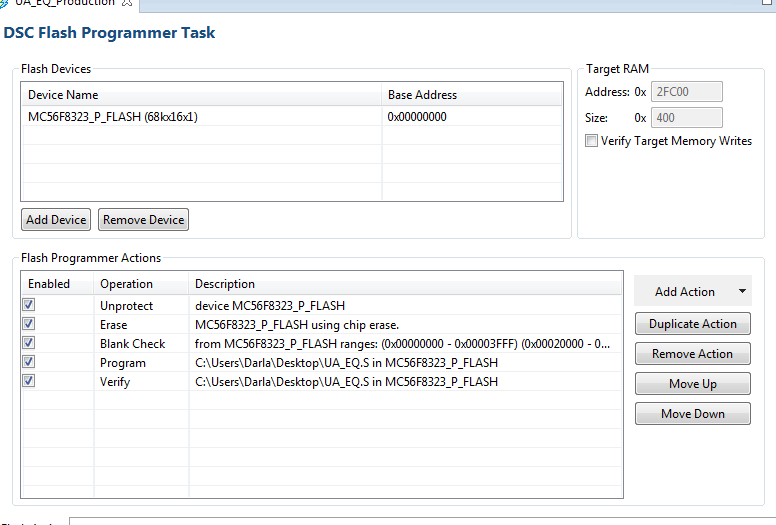Screen dimensions: 776x525
Task: Click the Base Address column header
Action: pyautogui.click(x=422, y=95)
